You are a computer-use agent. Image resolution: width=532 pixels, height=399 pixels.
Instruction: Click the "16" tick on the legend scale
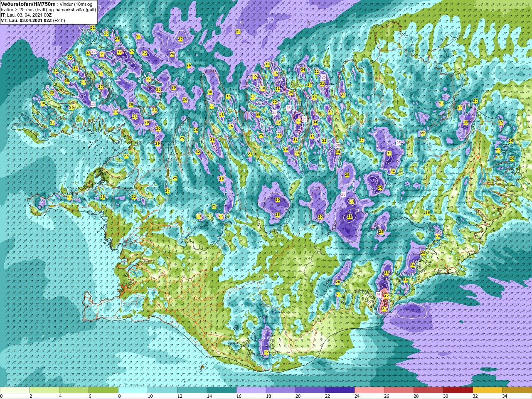(x=239, y=396)
